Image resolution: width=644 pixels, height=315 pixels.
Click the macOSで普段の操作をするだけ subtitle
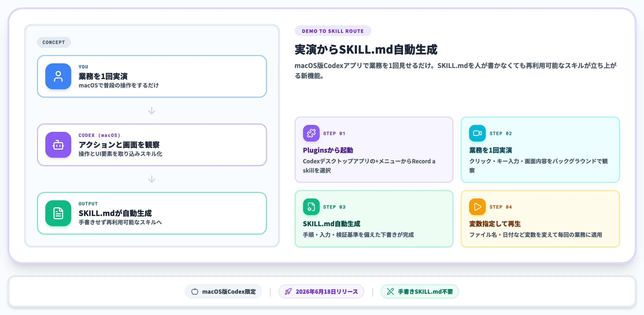118,85
